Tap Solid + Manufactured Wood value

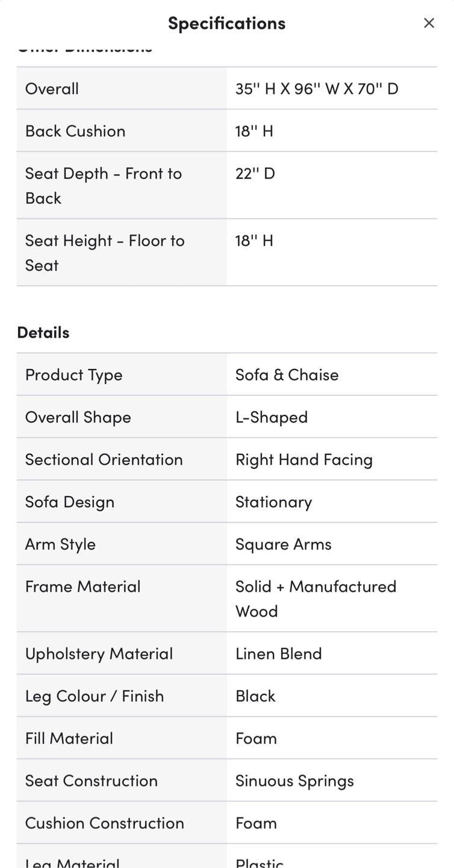(316, 599)
